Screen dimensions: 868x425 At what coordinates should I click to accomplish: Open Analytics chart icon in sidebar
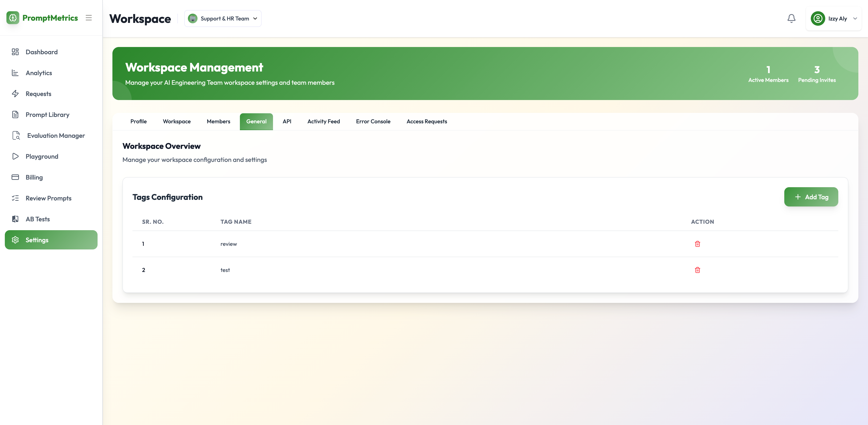(15, 73)
